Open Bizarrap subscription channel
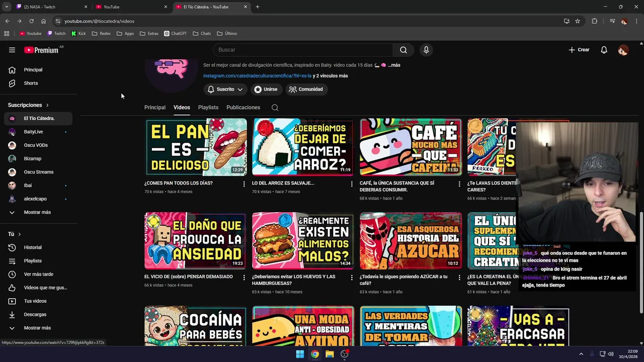This screenshot has height=362, width=644. (38, 158)
